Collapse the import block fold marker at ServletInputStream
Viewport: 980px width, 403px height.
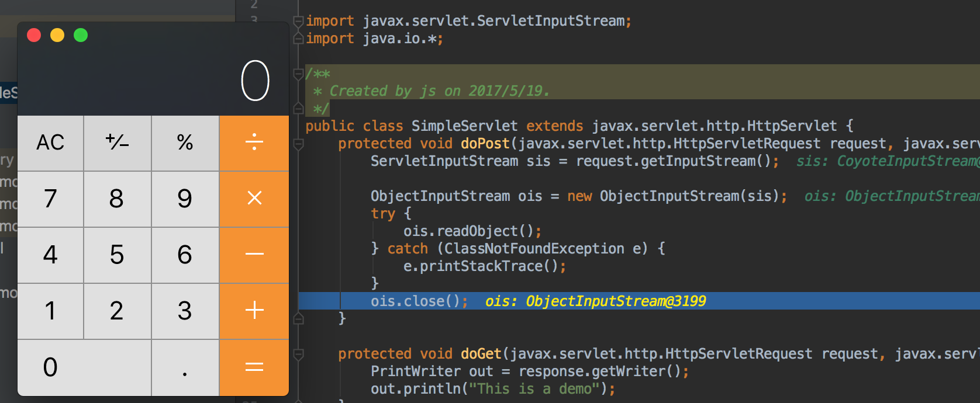298,22
